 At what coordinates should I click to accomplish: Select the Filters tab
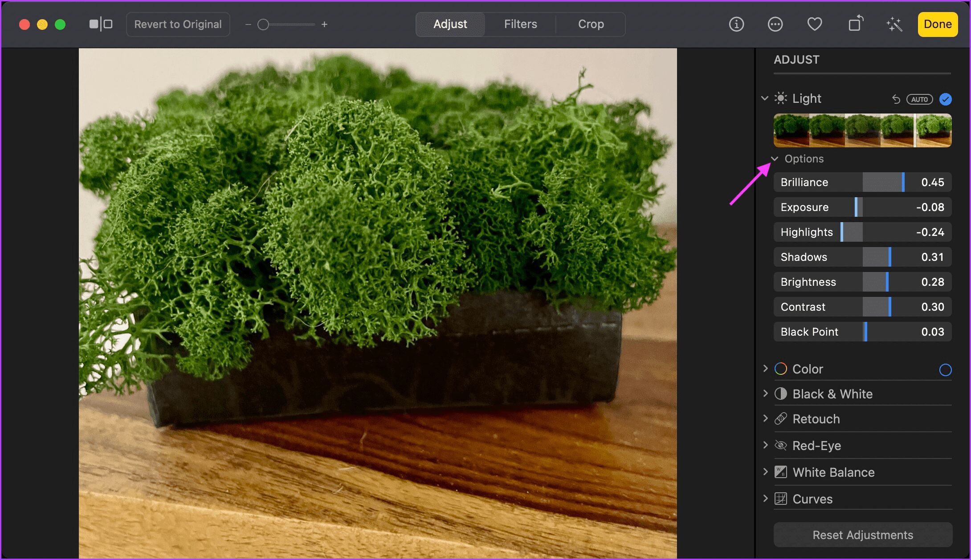(x=520, y=23)
